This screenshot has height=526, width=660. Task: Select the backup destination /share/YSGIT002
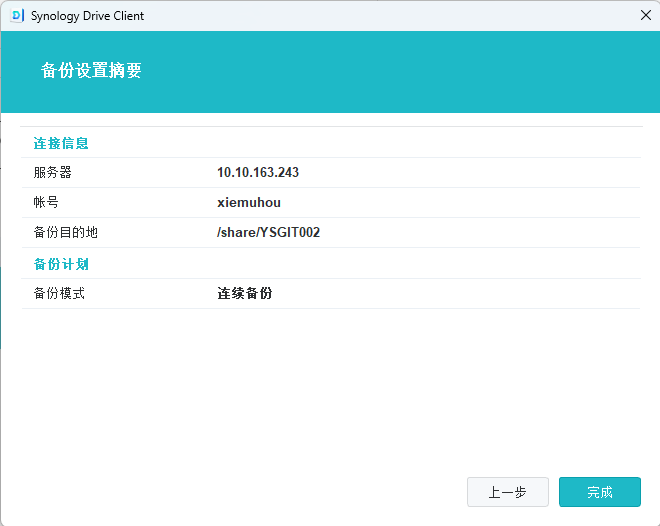point(269,232)
